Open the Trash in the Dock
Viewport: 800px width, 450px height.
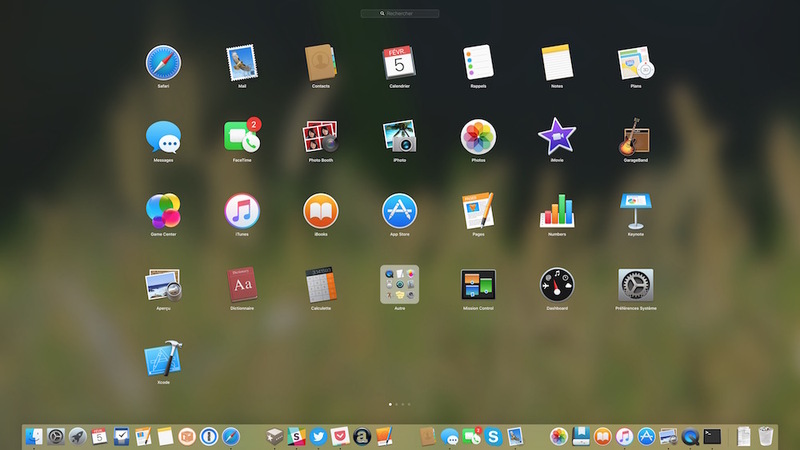(766, 437)
